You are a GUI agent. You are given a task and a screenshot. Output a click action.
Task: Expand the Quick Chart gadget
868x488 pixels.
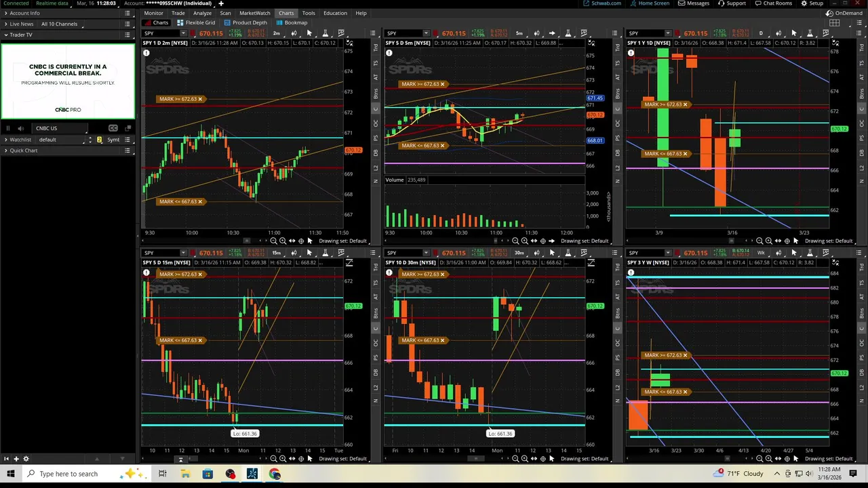(x=6, y=150)
